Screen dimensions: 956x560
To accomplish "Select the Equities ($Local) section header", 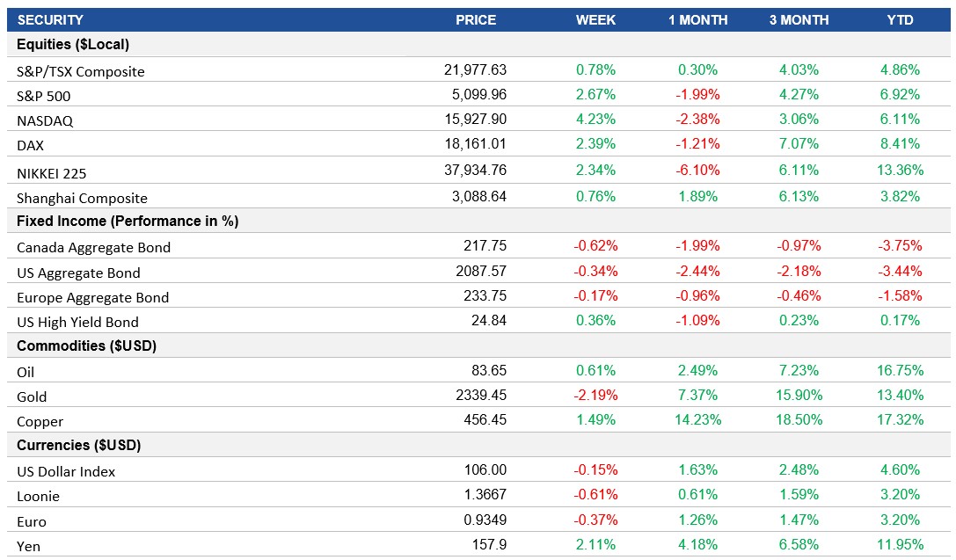I will [x=75, y=45].
